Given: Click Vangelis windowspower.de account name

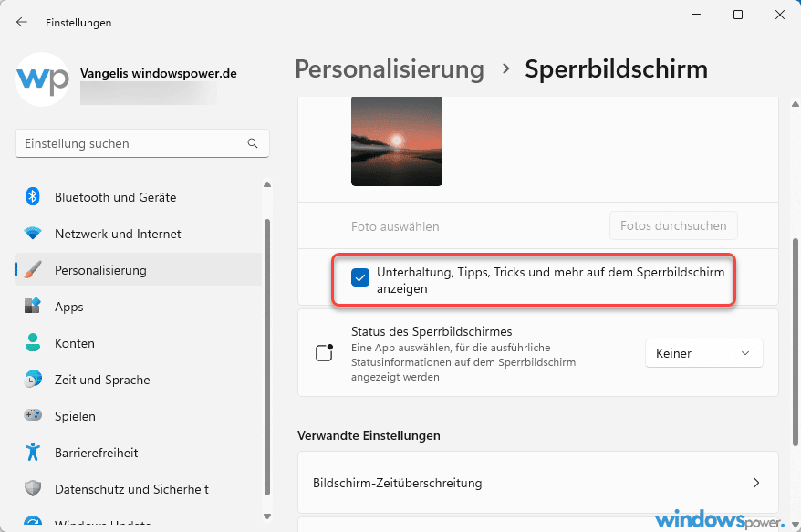Looking at the screenshot, I should [x=159, y=73].
